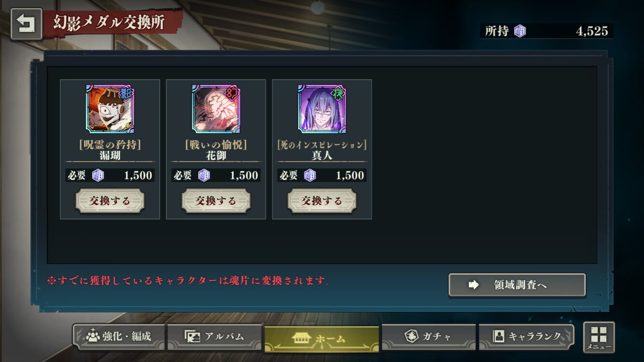Open the メニュー grid icon
644x362 pixels.
click(x=599, y=337)
